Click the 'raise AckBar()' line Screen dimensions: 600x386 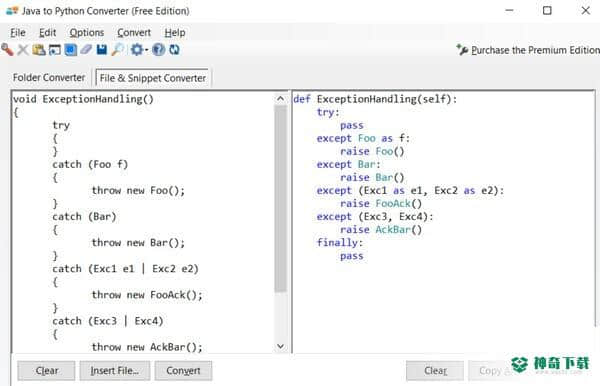click(381, 230)
